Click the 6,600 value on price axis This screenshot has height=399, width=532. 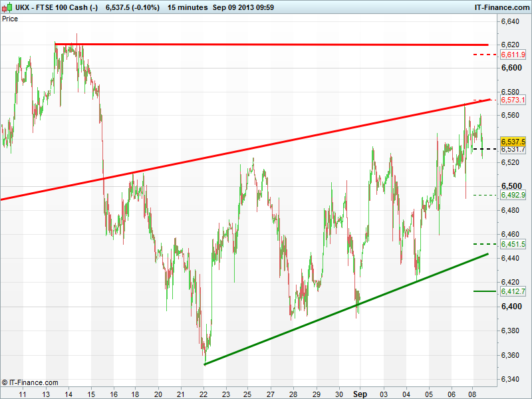(x=511, y=67)
